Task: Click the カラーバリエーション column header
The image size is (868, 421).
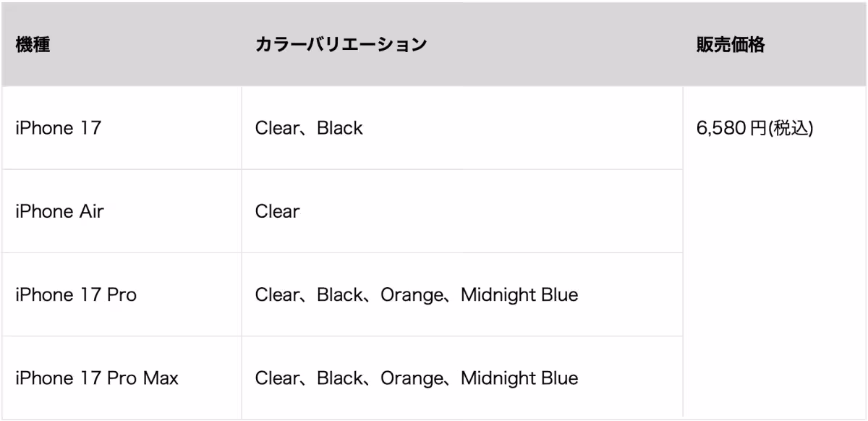Action: 341,44
